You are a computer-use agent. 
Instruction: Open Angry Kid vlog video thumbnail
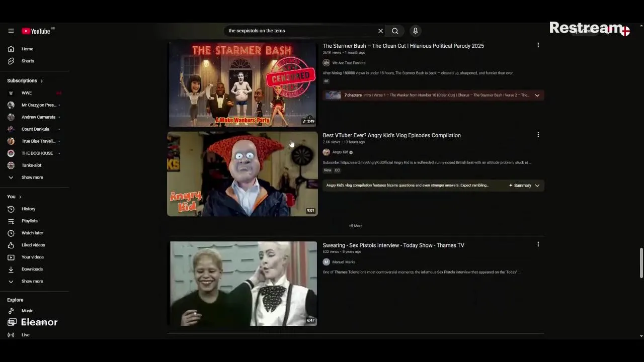pos(243,174)
